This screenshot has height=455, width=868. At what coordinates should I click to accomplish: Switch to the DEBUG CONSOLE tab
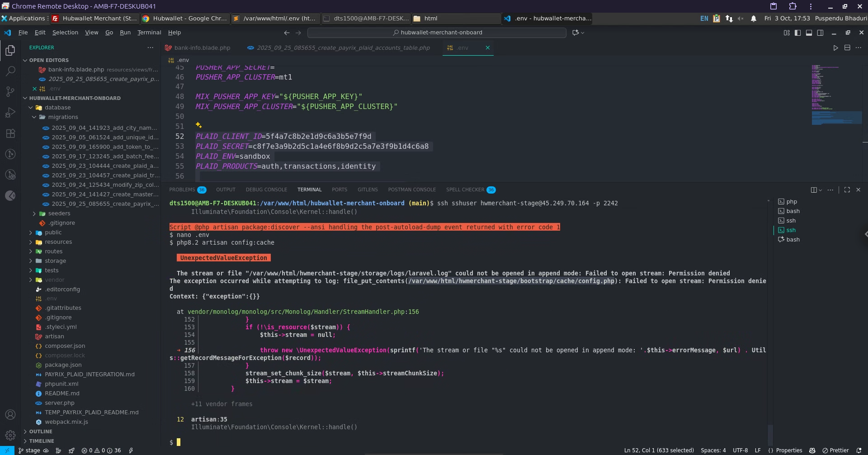coord(266,190)
